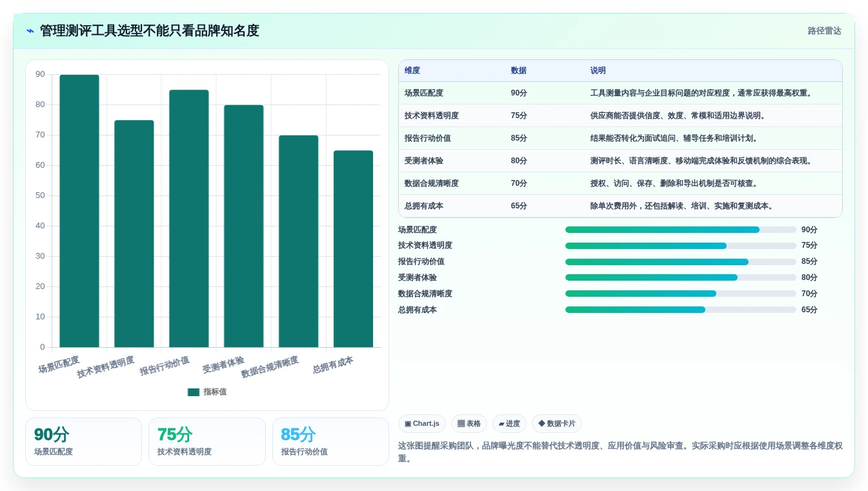This screenshot has height=491, width=868.
Task: Toggle the 指标值 legend swatch
Action: pos(194,392)
